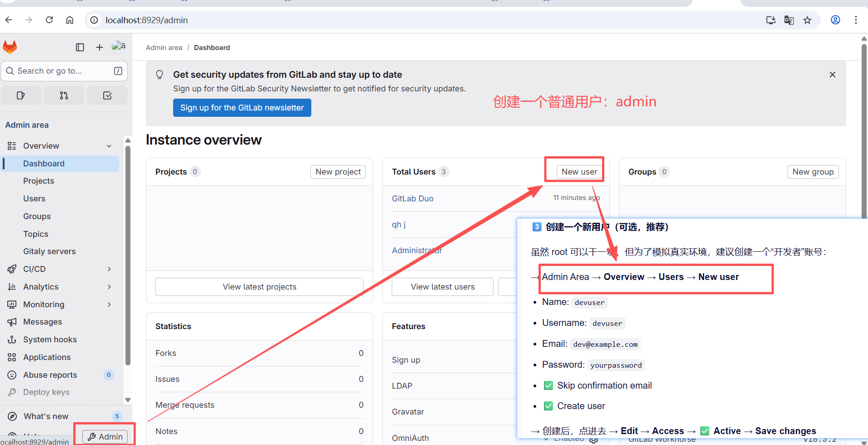The image size is (868, 445).
Task: Open assigned issues shortcut icon
Action: coord(21,95)
